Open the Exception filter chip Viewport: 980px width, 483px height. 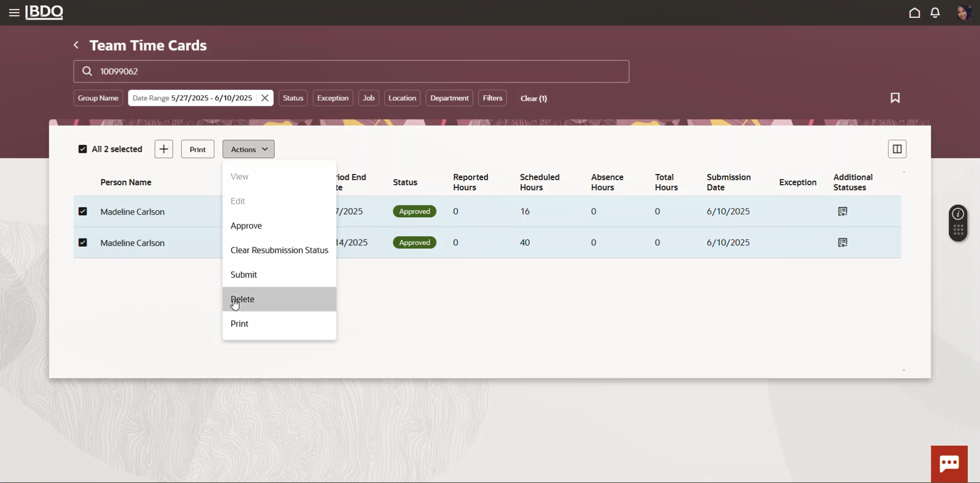333,98
